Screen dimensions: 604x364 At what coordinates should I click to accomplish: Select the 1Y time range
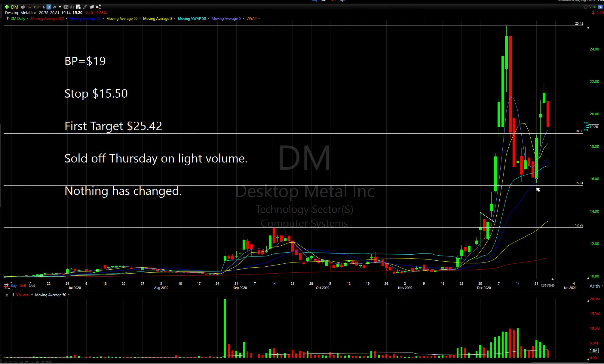click(x=10, y=362)
